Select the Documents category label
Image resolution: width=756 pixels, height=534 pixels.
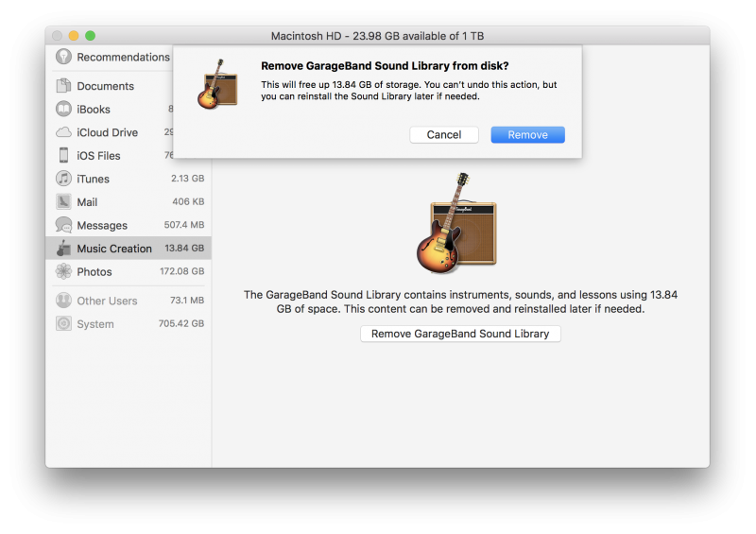click(105, 86)
